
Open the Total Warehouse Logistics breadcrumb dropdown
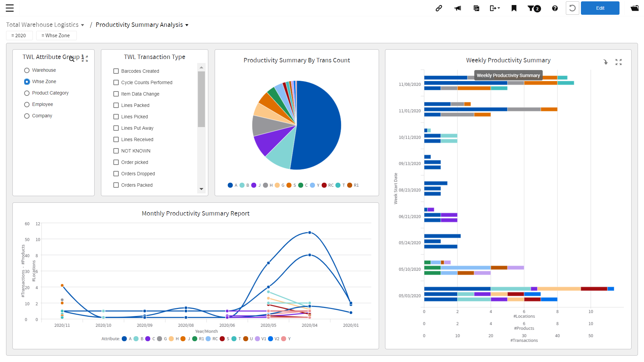82,24
